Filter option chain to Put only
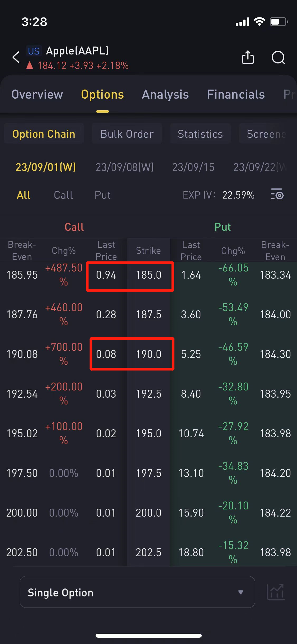This screenshot has width=297, height=644. 102,195
